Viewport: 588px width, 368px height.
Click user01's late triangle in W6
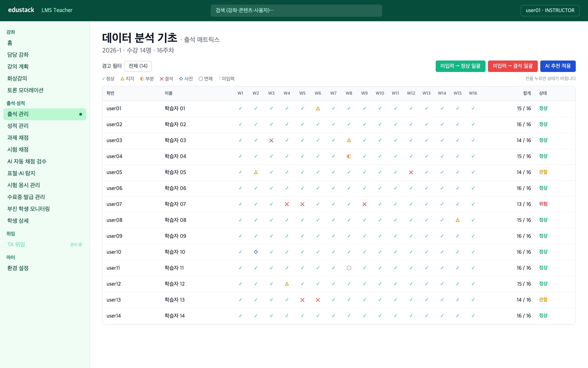coord(318,109)
